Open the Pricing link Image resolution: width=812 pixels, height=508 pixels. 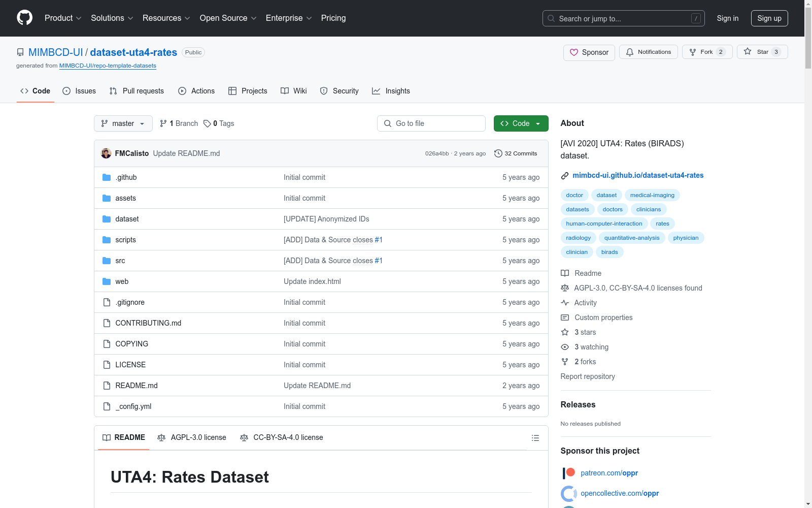pos(333,18)
